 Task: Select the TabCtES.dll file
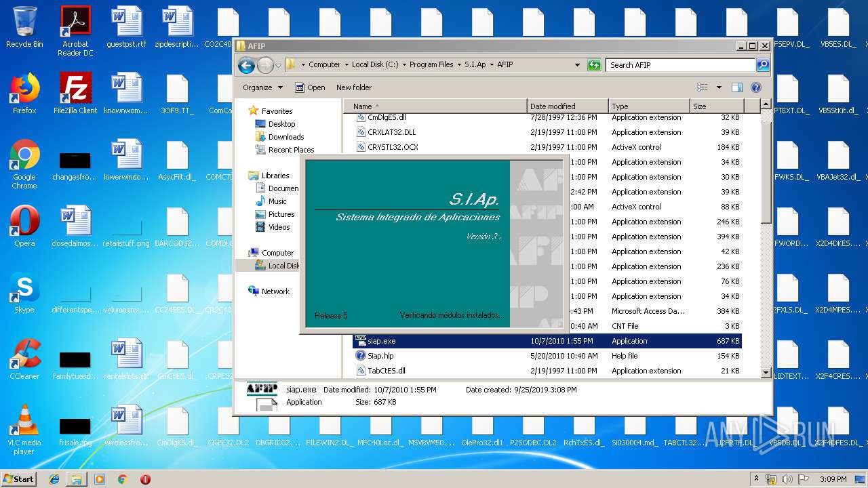pyautogui.click(x=548, y=371)
